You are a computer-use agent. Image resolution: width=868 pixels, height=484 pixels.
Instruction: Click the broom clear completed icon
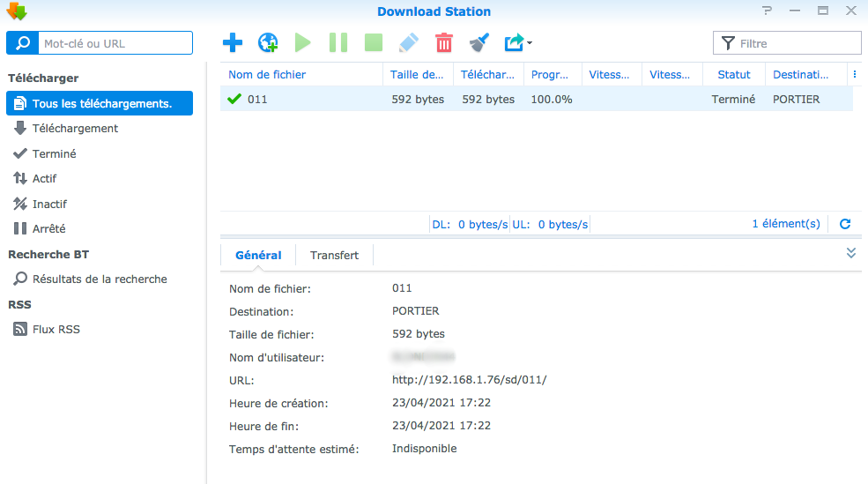(479, 42)
